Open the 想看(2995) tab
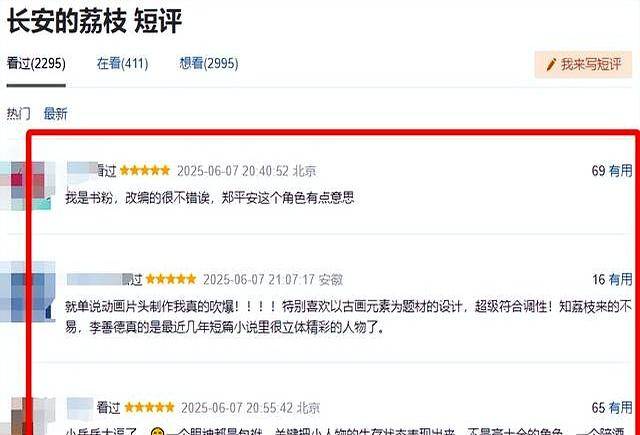This screenshot has height=435, width=640. click(x=209, y=63)
